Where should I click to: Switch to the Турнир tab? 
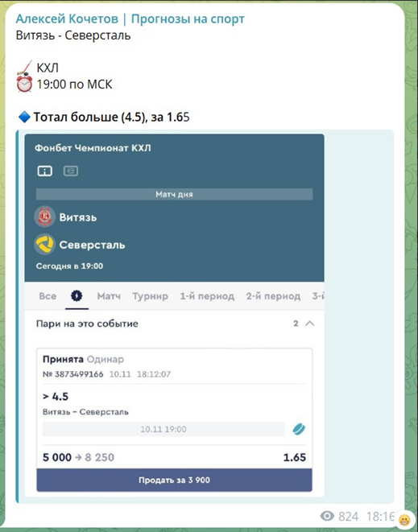[150, 296]
